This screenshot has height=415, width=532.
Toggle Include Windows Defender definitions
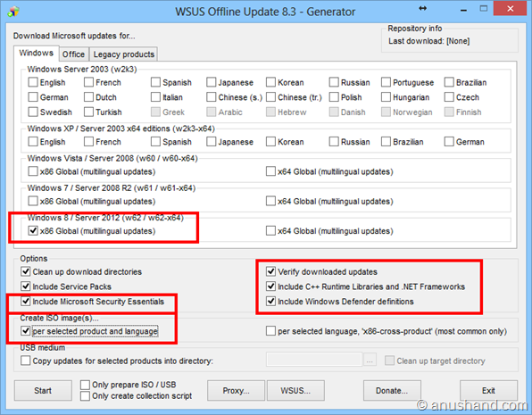[x=270, y=301]
